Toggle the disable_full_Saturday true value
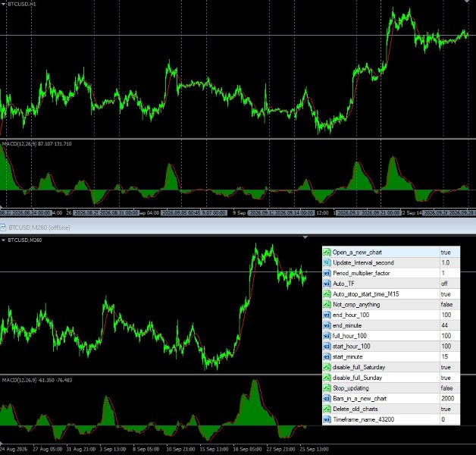The height and width of the screenshot is (455, 476). [x=449, y=367]
